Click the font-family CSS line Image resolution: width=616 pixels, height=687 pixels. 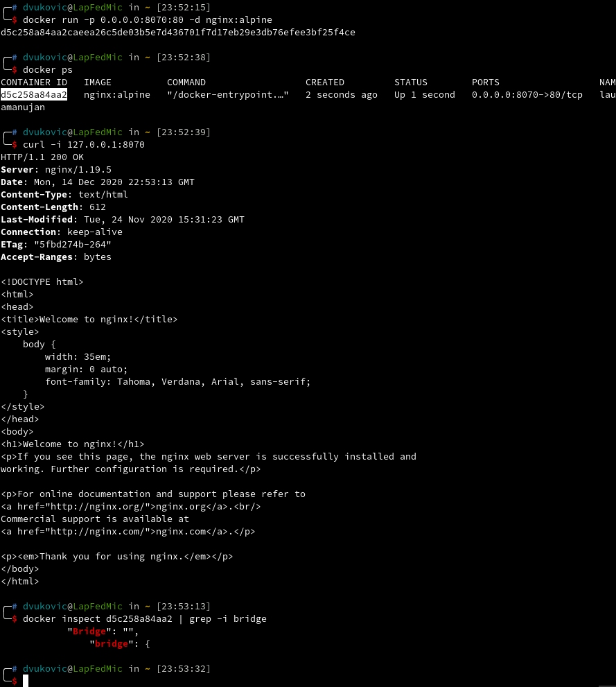(178, 381)
